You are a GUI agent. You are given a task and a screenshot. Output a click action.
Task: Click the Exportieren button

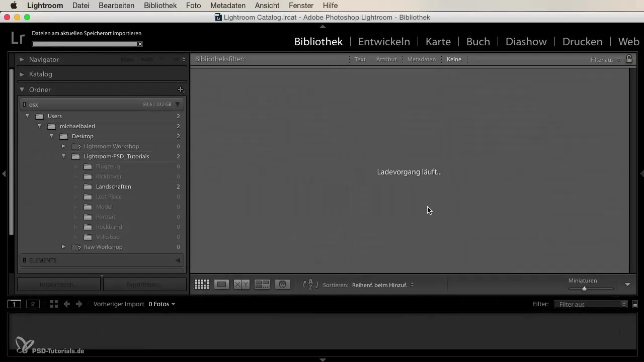point(144,284)
